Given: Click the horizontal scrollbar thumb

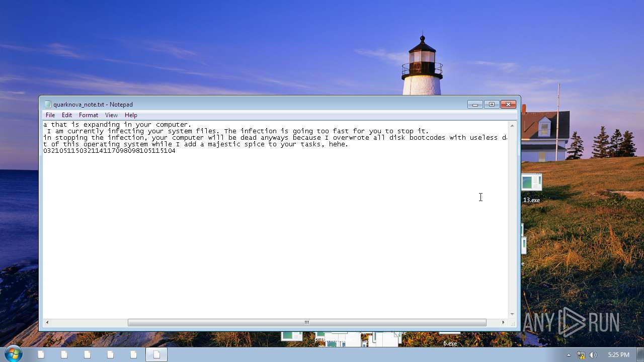Looking at the screenshot, I should coord(307,322).
